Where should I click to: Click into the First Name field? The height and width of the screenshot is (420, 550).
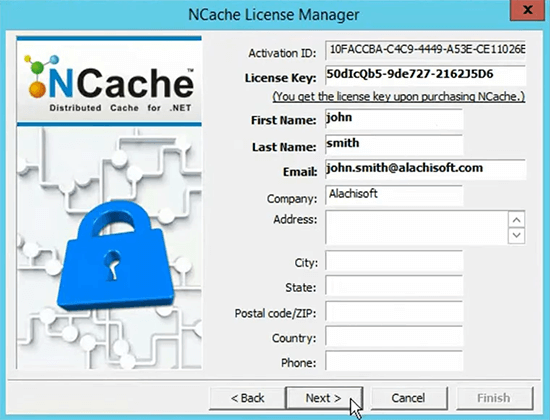[x=394, y=119]
